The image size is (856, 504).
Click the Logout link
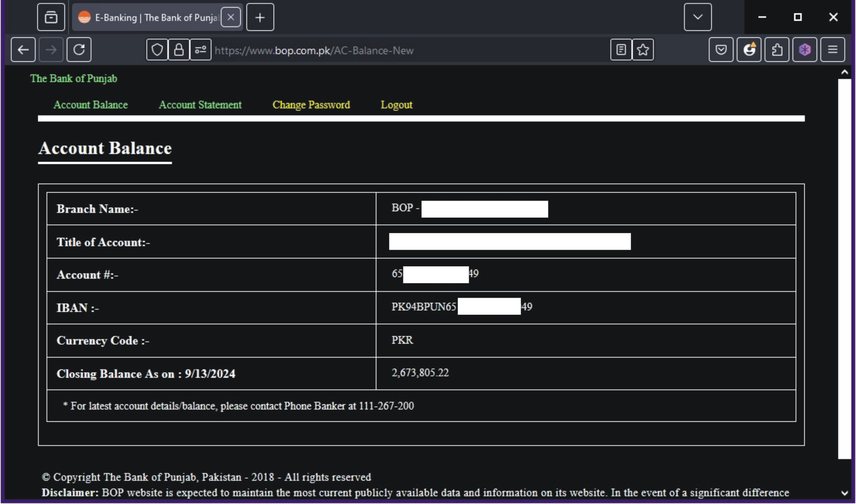click(x=396, y=105)
